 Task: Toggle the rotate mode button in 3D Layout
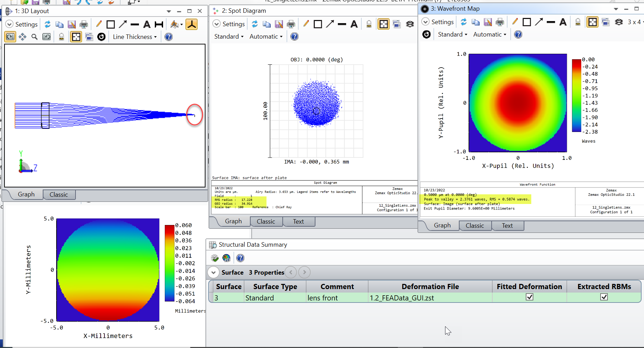(10, 37)
